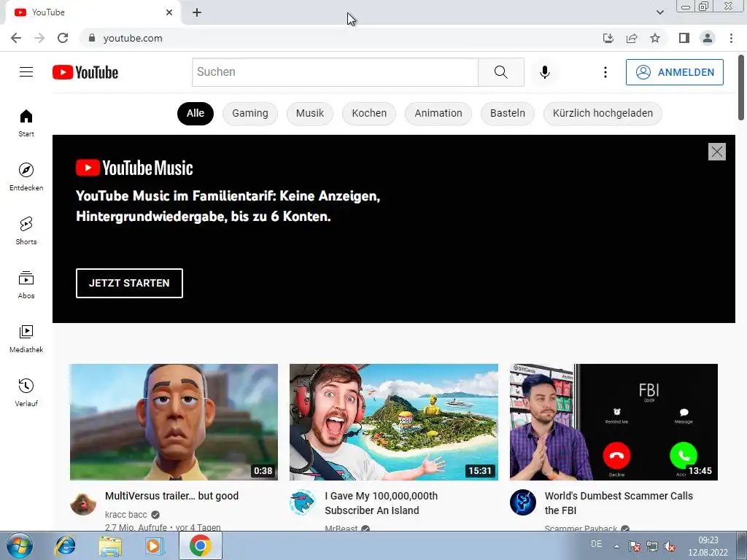This screenshot has height=560, width=747.
Task: Open Verlauf in the sidebar
Action: [26, 392]
